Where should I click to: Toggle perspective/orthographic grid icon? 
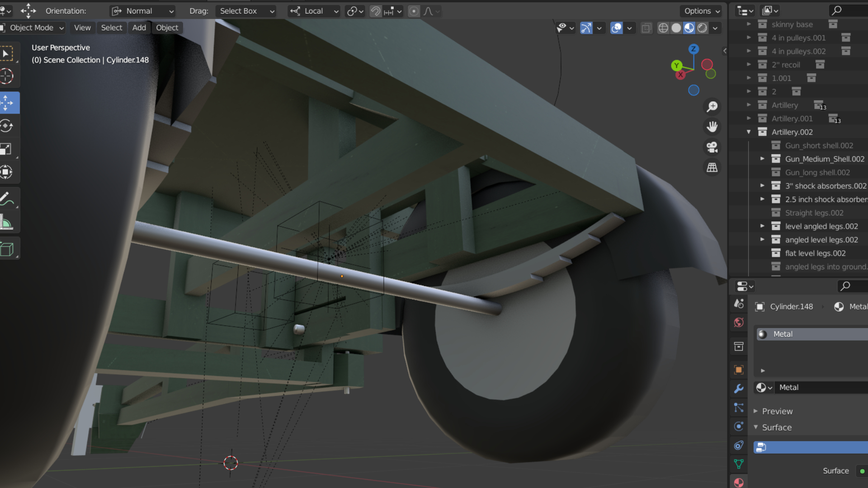[712, 168]
